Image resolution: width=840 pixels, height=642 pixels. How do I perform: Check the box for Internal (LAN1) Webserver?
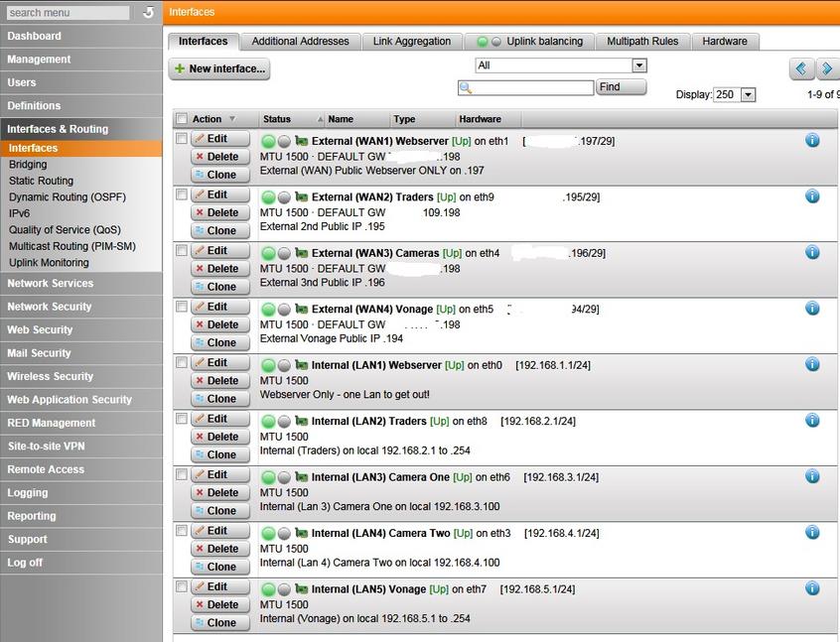[182, 362]
